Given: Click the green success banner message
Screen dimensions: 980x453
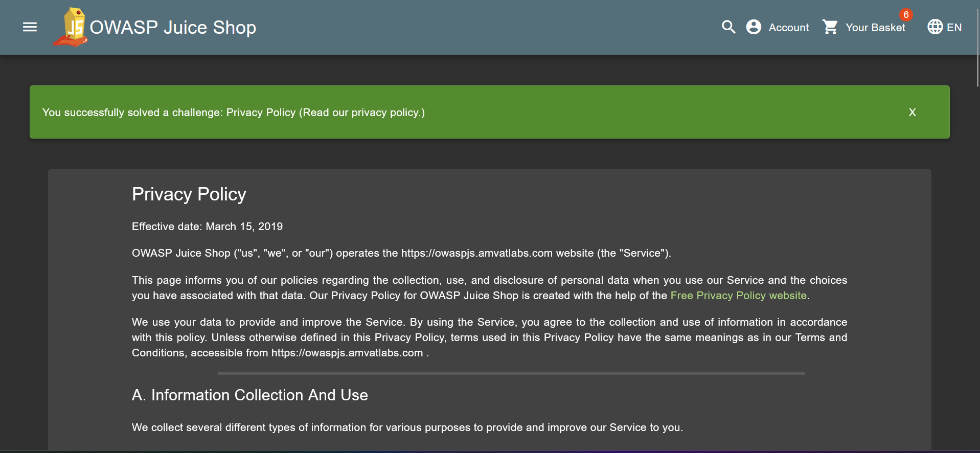Looking at the screenshot, I should [x=233, y=112].
